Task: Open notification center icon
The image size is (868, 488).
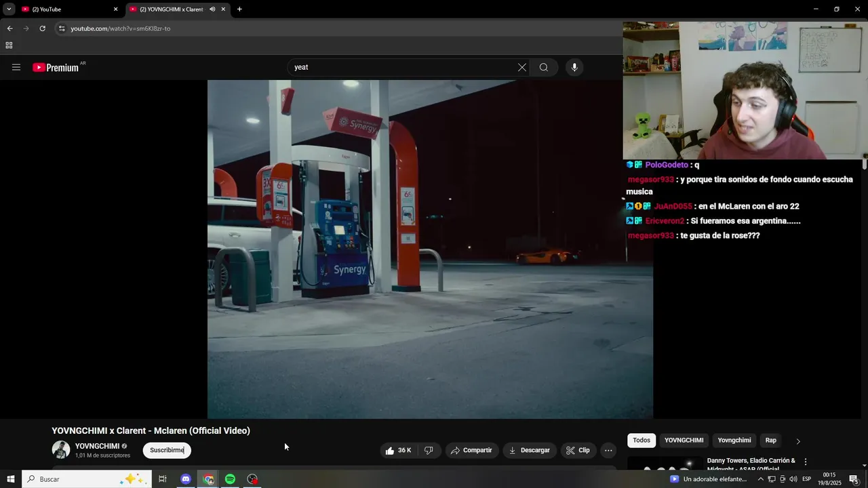Action: [854, 479]
